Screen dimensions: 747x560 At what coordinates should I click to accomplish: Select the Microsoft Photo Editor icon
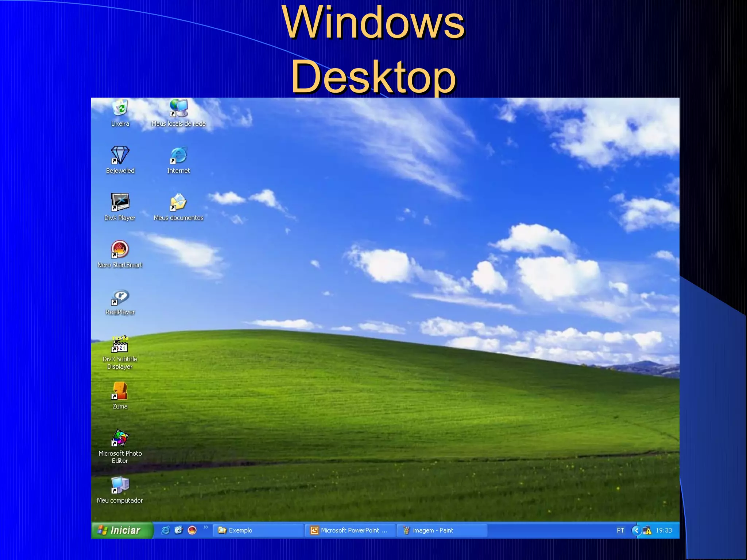(120, 438)
